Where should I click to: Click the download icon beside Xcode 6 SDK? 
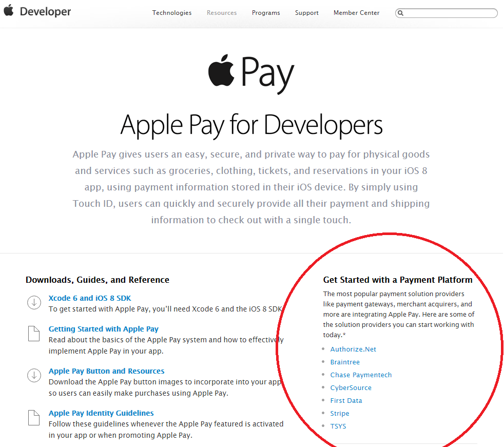coord(34,302)
